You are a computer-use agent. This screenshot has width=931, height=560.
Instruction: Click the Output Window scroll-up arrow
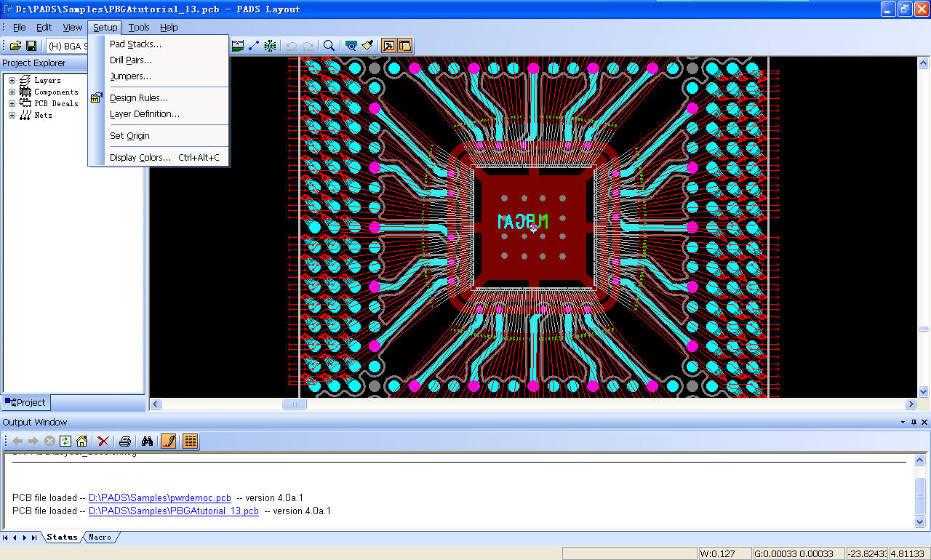point(920,460)
